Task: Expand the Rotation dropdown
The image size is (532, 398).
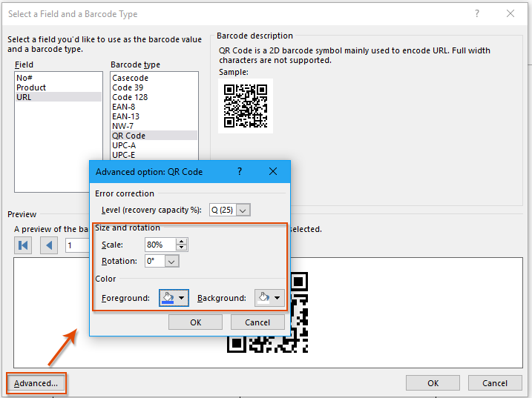Action: pos(172,261)
